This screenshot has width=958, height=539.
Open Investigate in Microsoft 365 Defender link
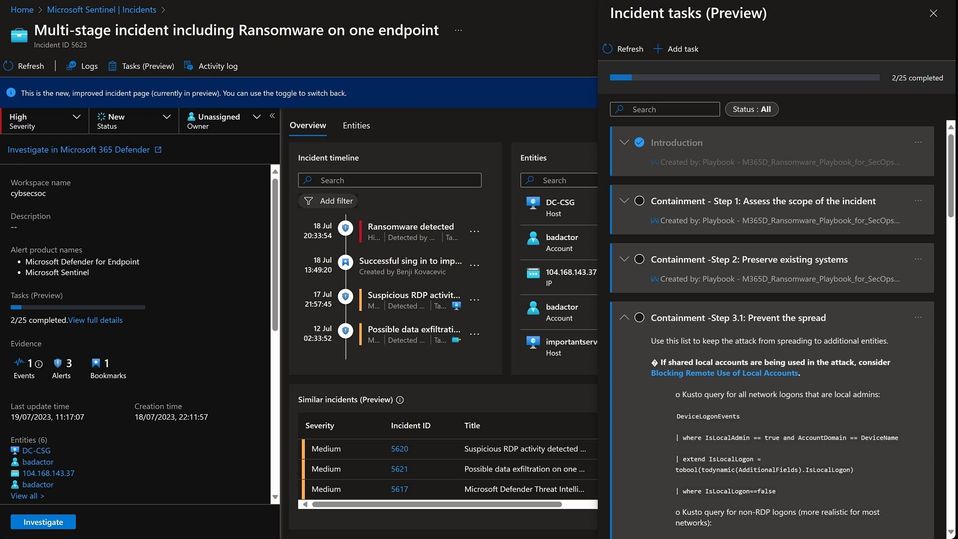point(79,150)
